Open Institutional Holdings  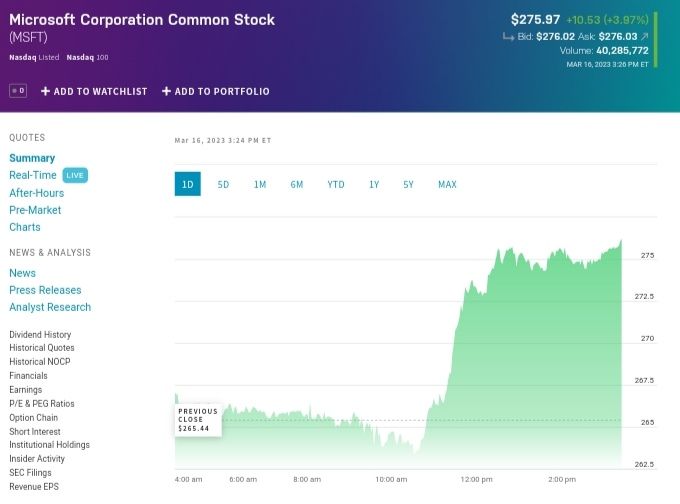pos(49,445)
